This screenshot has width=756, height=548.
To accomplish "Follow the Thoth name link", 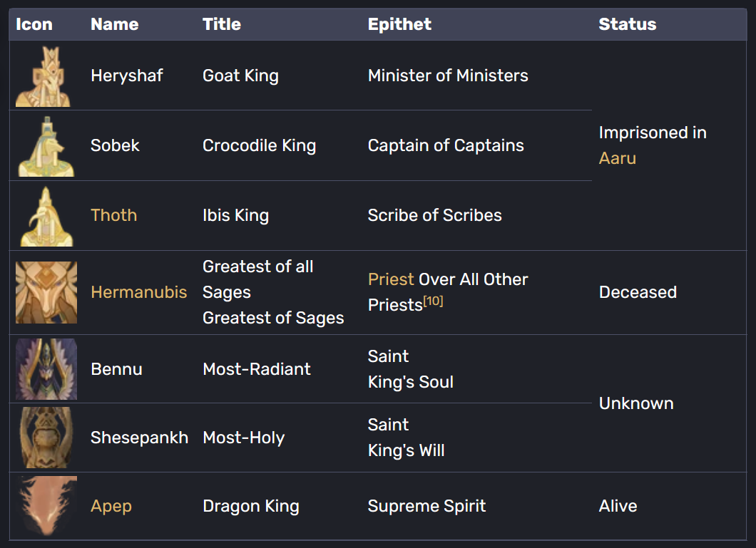I will click(x=113, y=215).
